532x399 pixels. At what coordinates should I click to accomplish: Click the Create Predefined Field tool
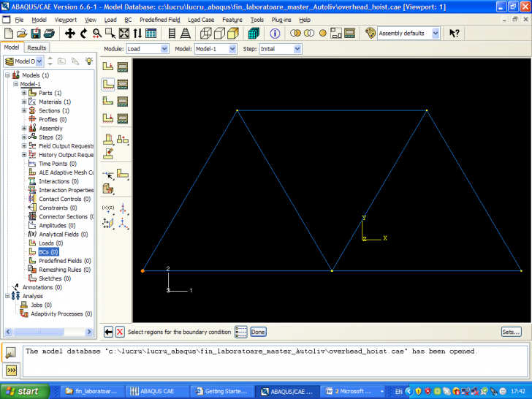pos(108,102)
